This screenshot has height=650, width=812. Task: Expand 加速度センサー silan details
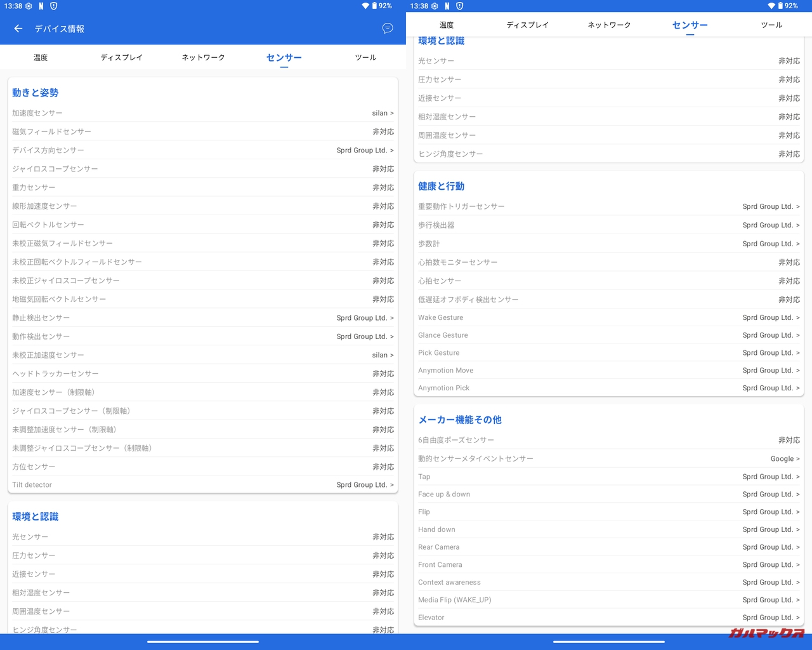tap(203, 113)
